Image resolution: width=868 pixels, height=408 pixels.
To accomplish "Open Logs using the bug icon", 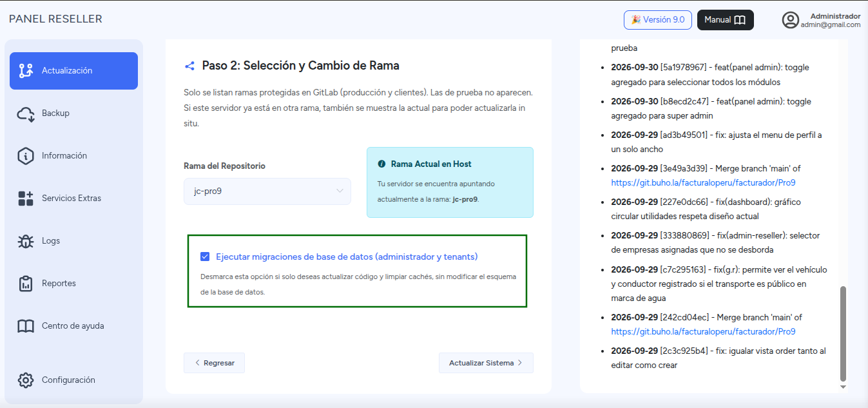I will (x=26, y=241).
